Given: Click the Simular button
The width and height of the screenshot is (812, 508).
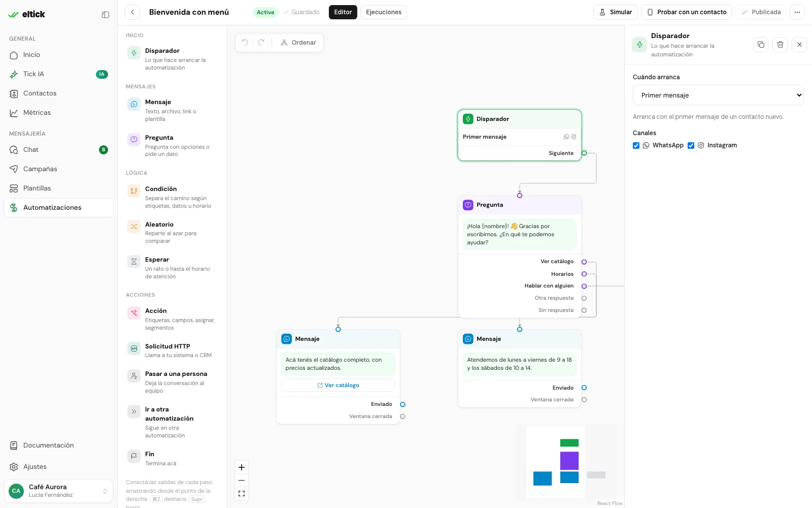Looking at the screenshot, I should click(x=616, y=12).
